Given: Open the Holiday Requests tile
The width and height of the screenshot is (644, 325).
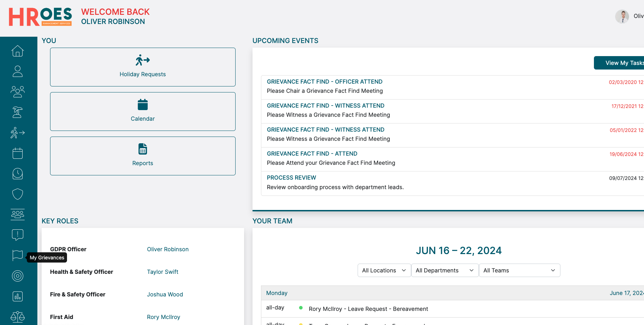Looking at the screenshot, I should point(142,67).
